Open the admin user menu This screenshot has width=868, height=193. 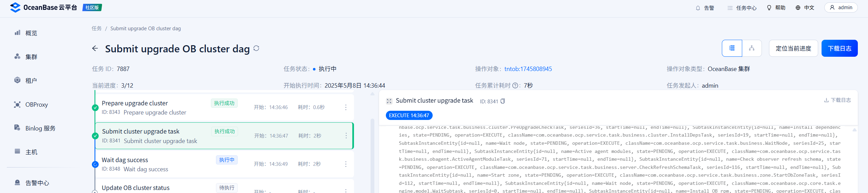click(841, 7)
